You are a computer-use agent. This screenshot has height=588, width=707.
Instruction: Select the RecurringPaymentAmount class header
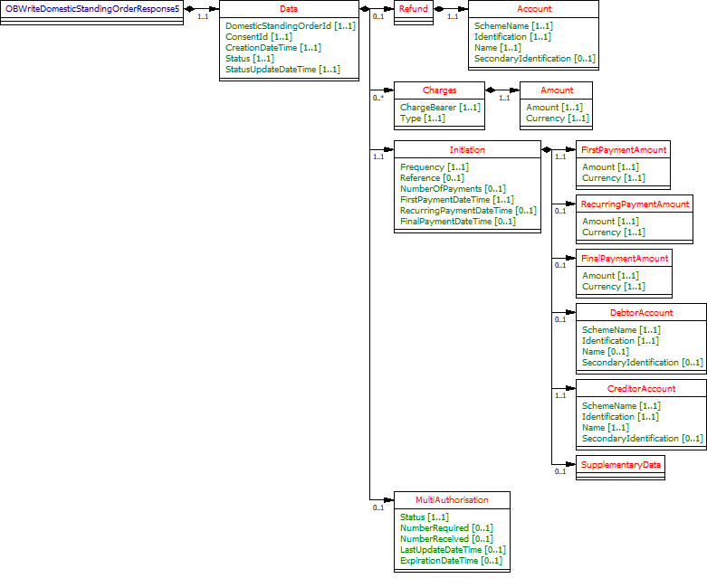(x=635, y=204)
